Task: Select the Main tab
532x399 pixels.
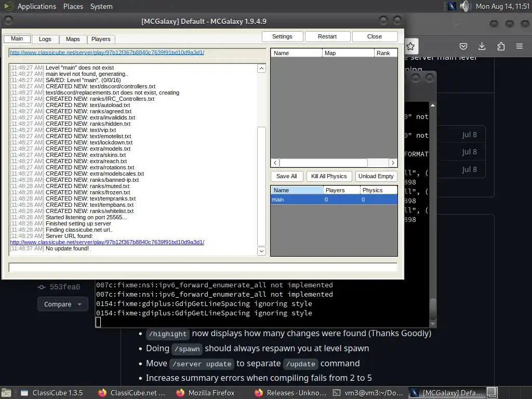Action: (x=17, y=38)
